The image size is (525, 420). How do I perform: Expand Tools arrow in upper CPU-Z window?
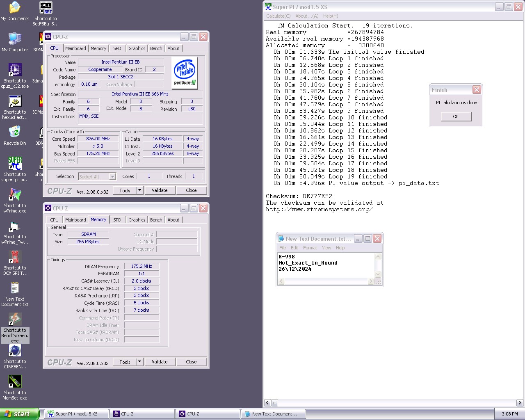coord(139,190)
